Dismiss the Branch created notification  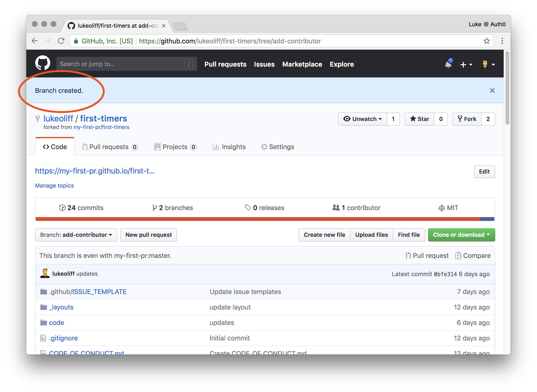coord(492,90)
